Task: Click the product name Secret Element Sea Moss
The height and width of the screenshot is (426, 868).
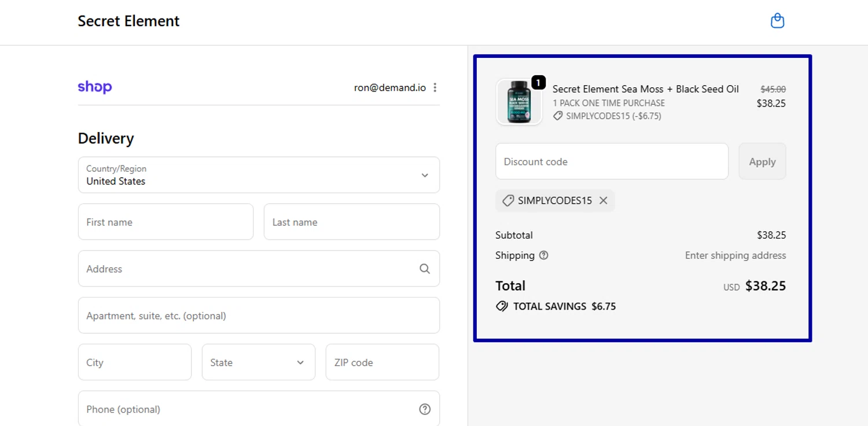Action: click(646, 89)
